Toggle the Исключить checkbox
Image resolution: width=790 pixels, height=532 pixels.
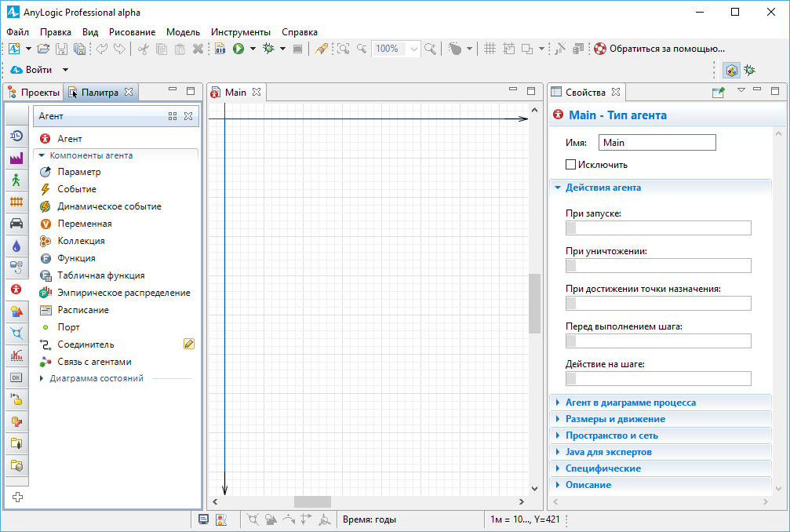[571, 165]
